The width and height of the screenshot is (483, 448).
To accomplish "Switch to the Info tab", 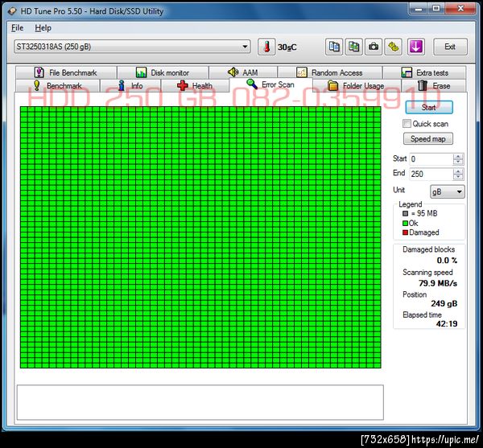I will (x=130, y=85).
